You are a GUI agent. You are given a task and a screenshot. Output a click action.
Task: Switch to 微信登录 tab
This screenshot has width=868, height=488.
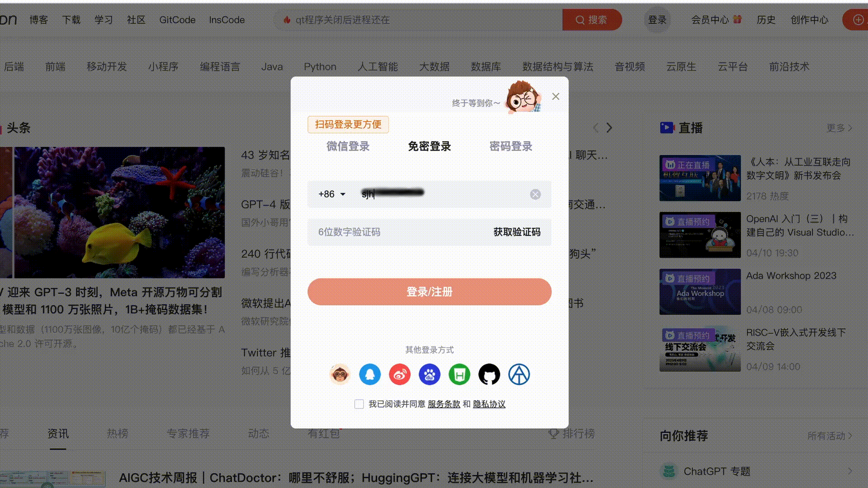pos(348,146)
